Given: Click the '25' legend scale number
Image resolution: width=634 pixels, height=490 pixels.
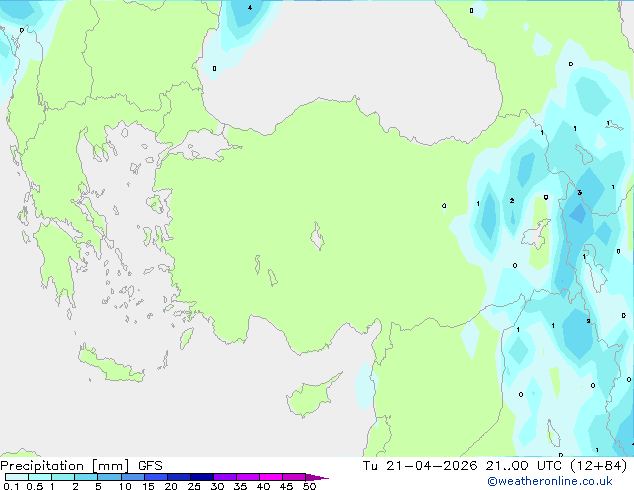Looking at the screenshot, I should [194, 486].
